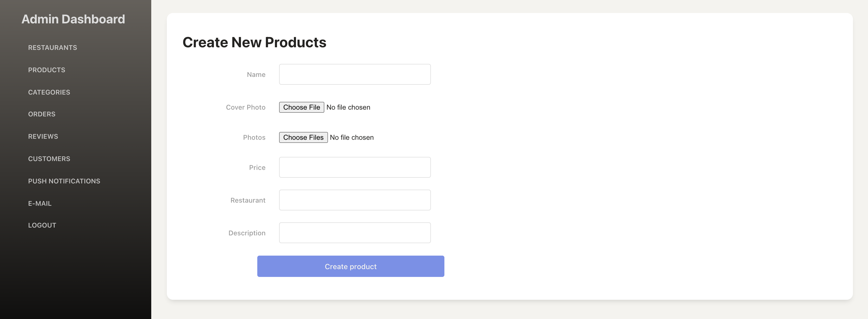Click Choose File for Cover Photo

tap(301, 108)
